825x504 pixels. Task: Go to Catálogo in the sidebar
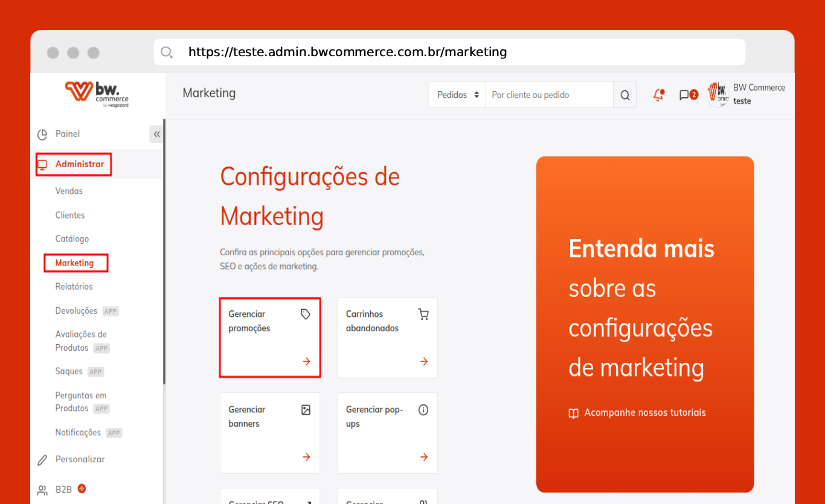pos(72,239)
